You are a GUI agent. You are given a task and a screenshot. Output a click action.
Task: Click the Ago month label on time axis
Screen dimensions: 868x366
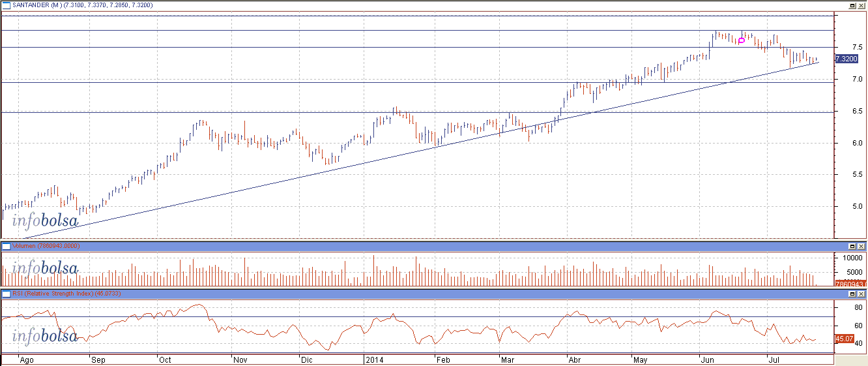point(27,359)
